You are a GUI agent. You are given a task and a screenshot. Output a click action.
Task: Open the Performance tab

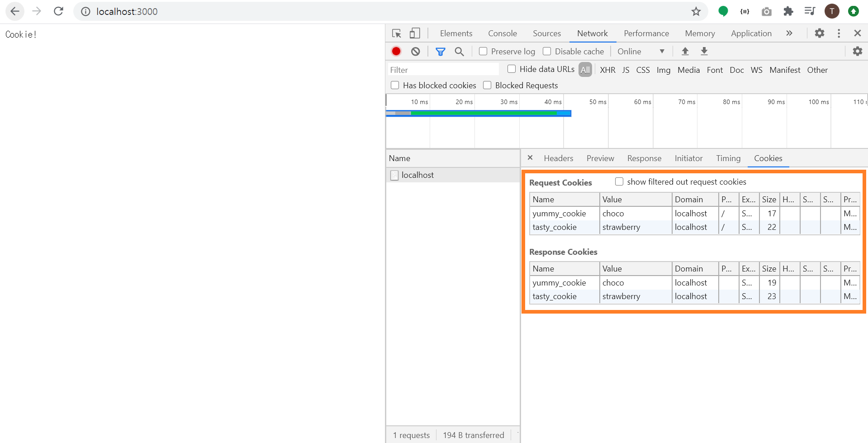pyautogui.click(x=646, y=33)
